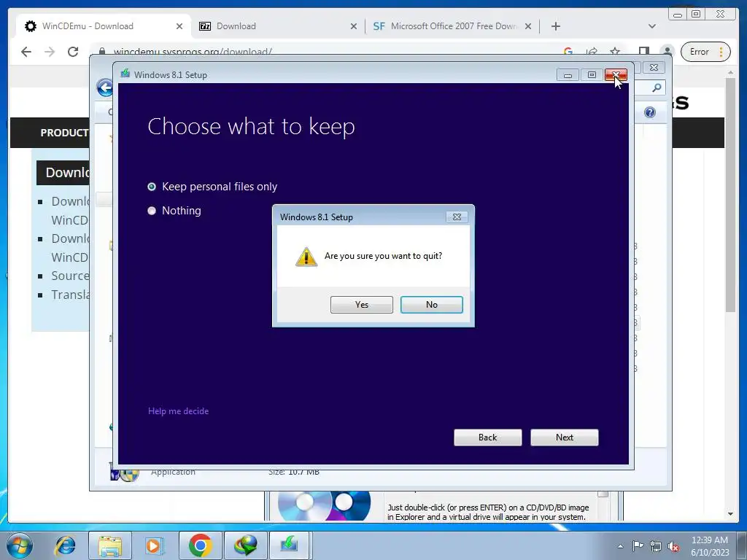Open PRODUCTS menu on the webpage
Screen dimensions: 747x560
tap(64, 133)
